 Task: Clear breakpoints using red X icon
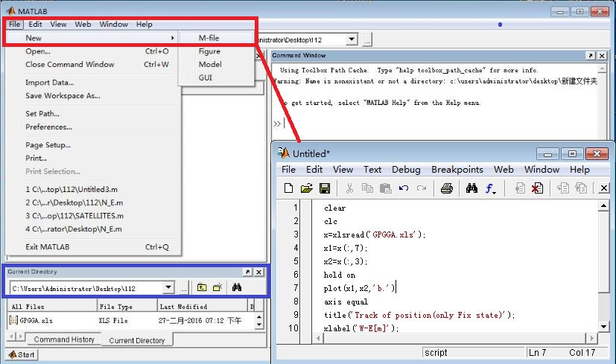(x=537, y=189)
